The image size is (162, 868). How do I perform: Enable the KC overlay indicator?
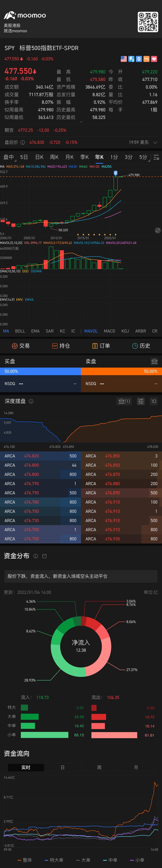pyautogui.click(x=62, y=331)
